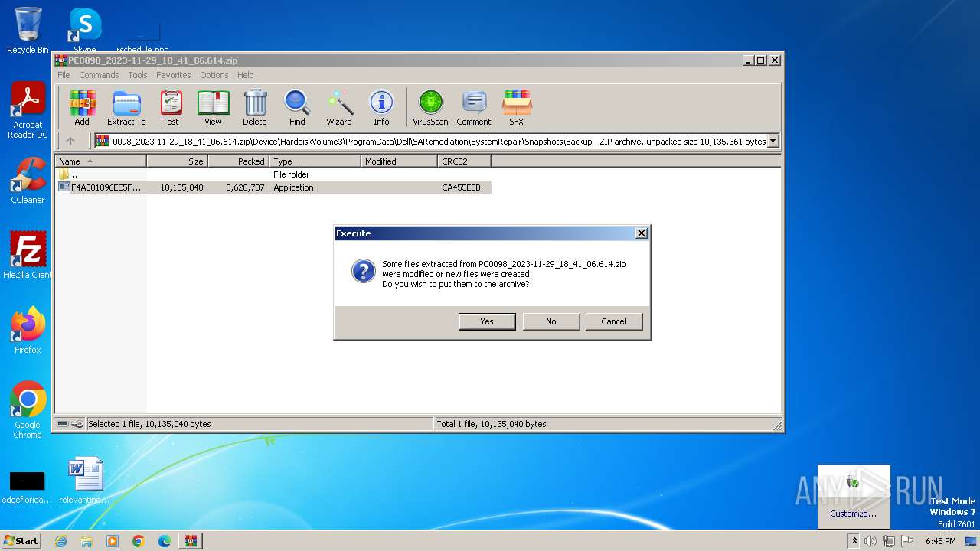
Task: Click Customize... in the tray popup
Action: (854, 514)
